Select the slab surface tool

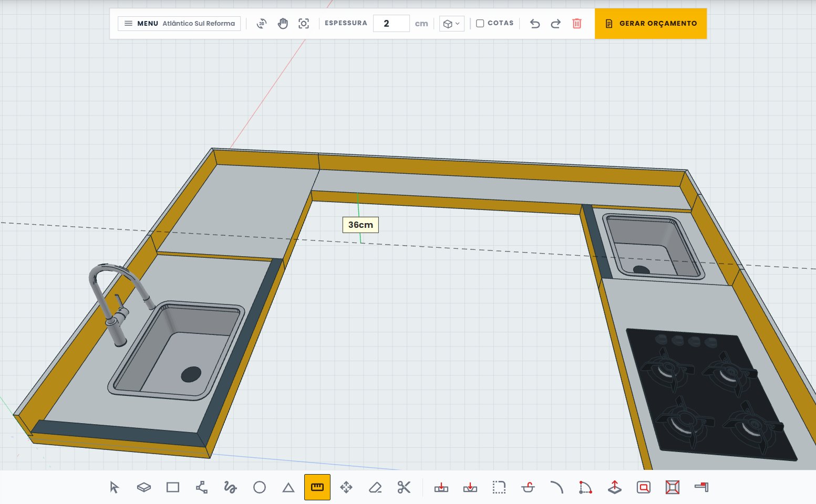tap(143, 487)
